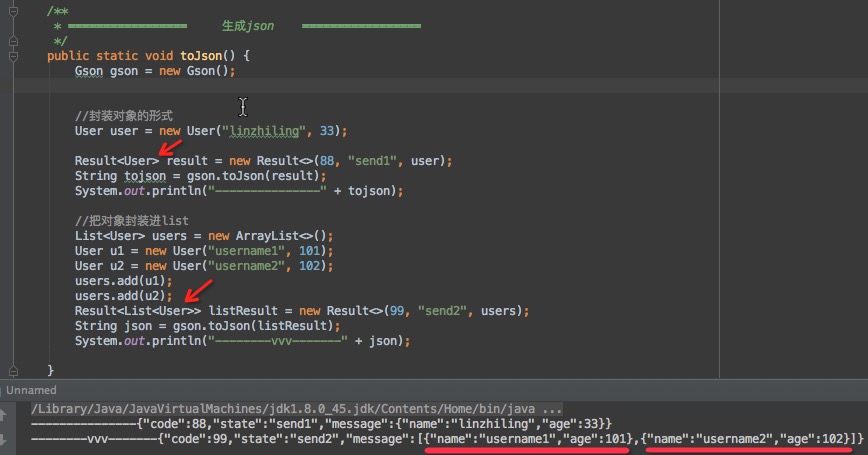Fold the toJson() method using its gutter marker

(x=13, y=56)
